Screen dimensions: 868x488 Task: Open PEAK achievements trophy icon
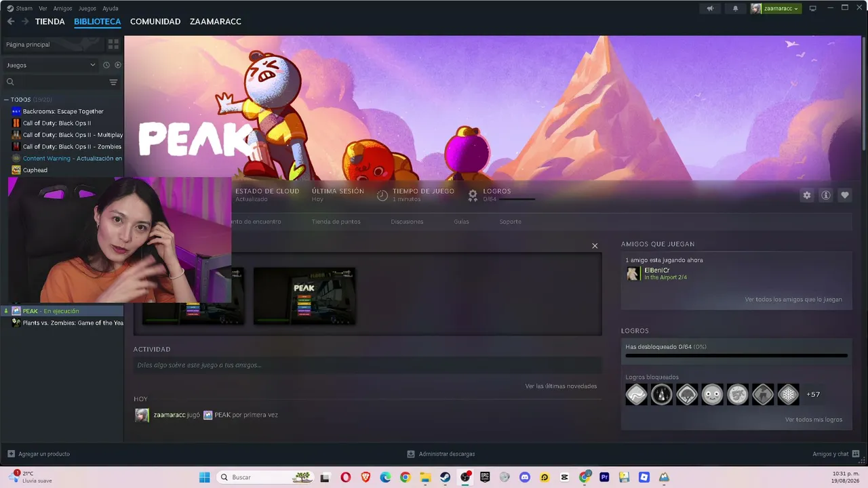pyautogui.click(x=473, y=195)
